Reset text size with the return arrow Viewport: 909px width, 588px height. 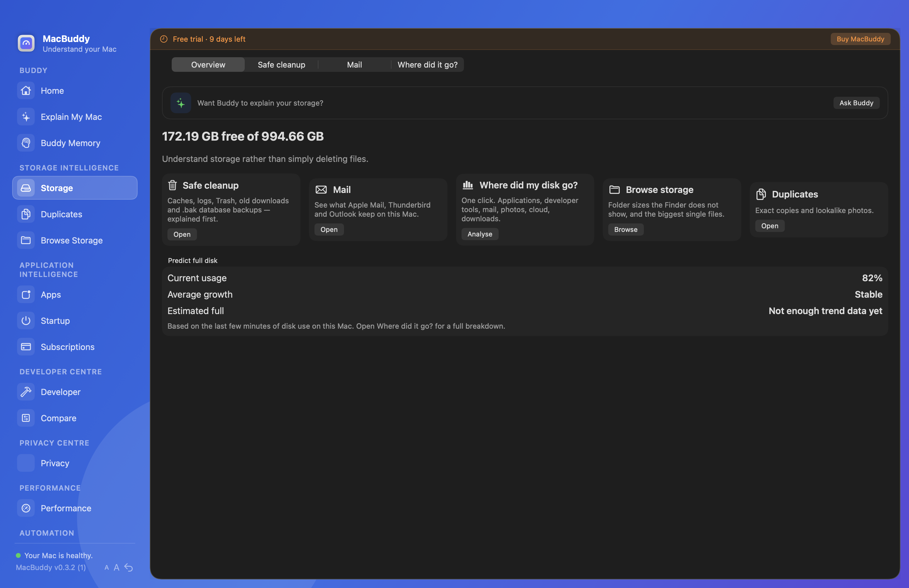(x=129, y=568)
